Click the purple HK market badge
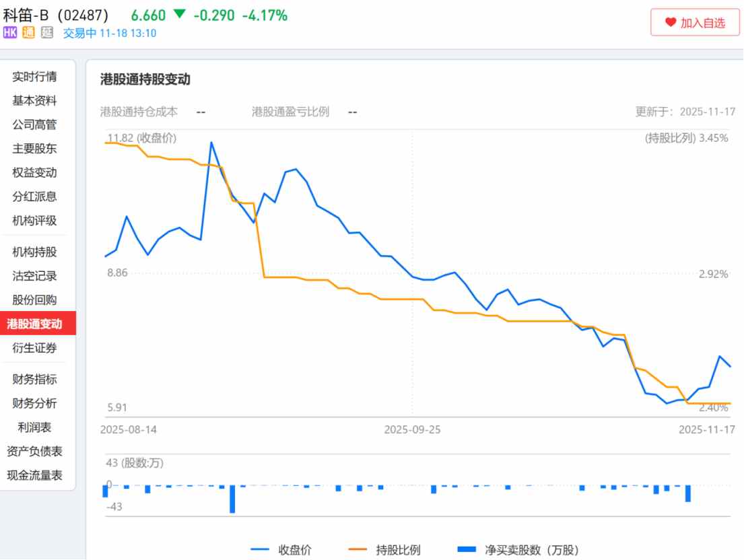The image size is (744, 560). [10, 33]
